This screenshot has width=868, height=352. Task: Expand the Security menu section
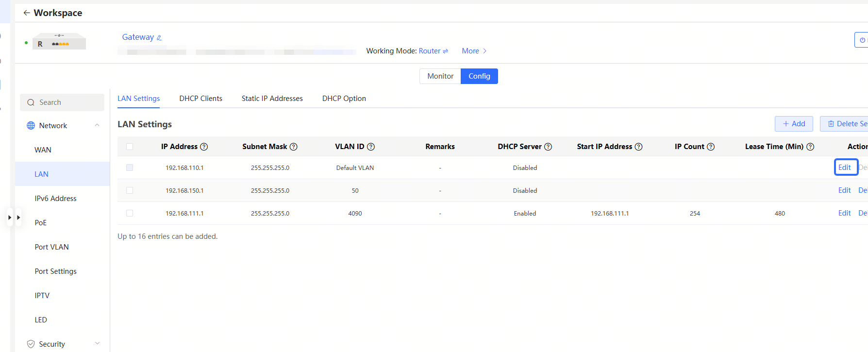[x=97, y=344]
